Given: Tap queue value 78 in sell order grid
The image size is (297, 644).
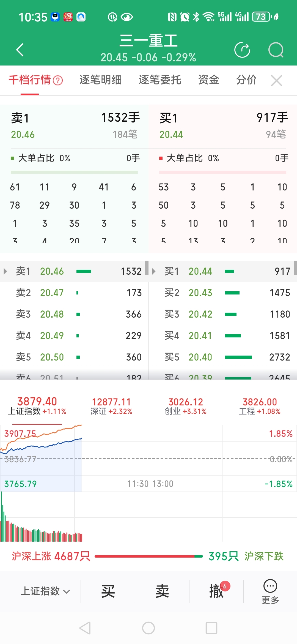Looking at the screenshot, I should click(15, 205).
